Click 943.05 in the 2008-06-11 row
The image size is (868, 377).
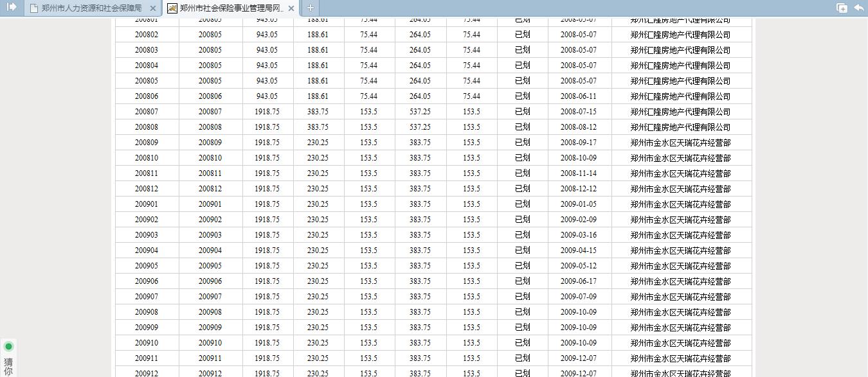click(x=267, y=96)
